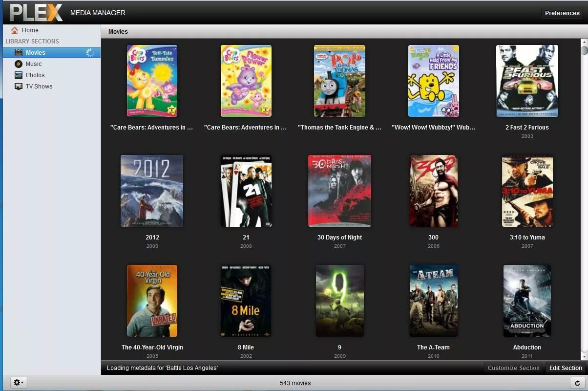Image resolution: width=588 pixels, height=391 pixels.
Task: Select the 8 Mile poster
Action: coord(246,301)
